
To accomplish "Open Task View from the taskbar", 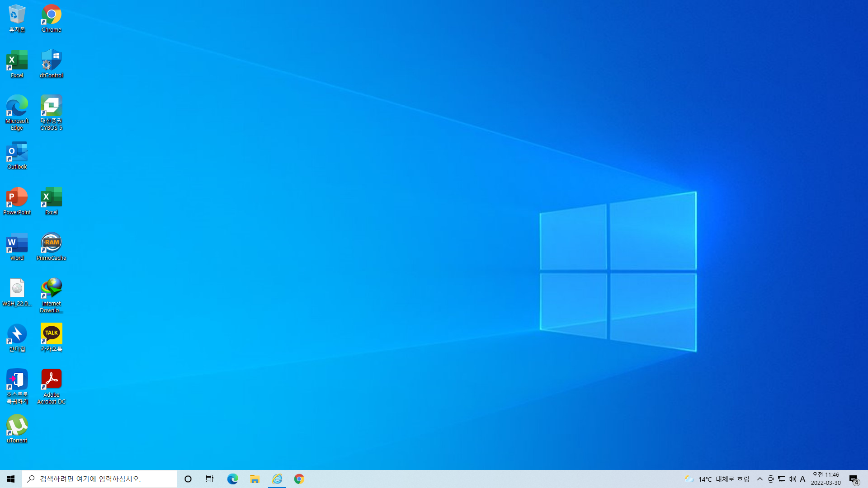I will (x=210, y=479).
